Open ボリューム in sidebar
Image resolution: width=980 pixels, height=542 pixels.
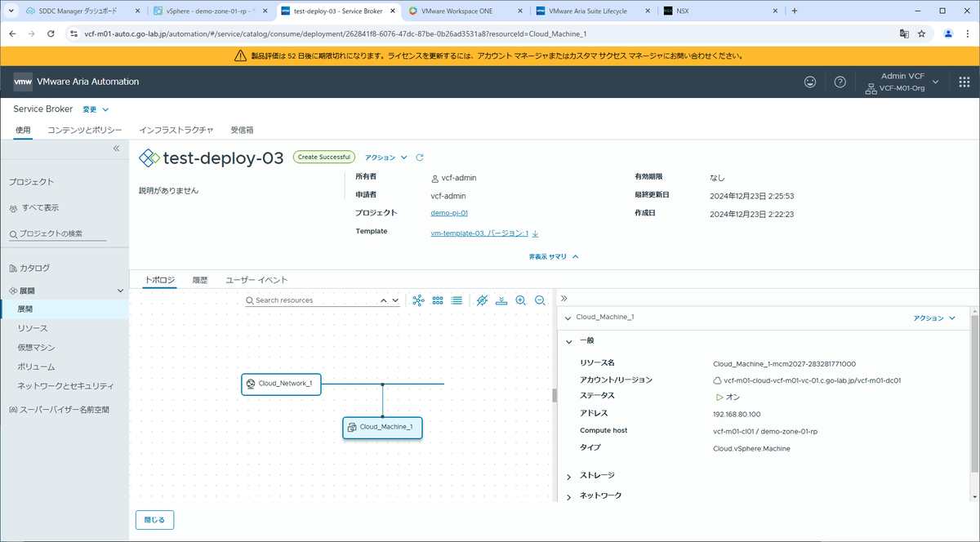pos(36,367)
